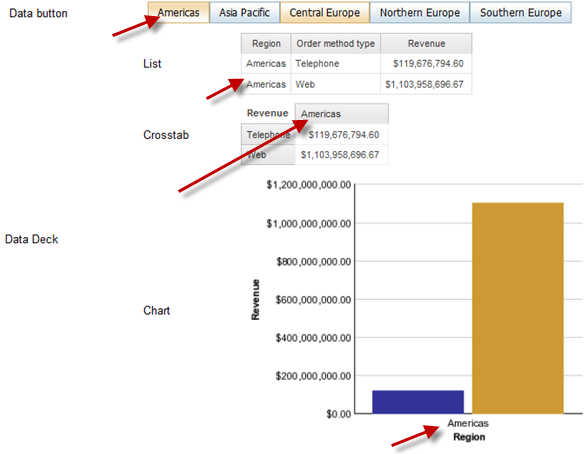
Task: Click the Data Deck label
Action: coord(32,239)
